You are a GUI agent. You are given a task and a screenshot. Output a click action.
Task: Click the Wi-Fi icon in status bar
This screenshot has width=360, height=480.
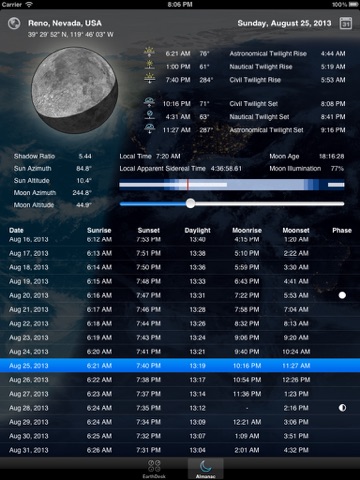(29, 4)
